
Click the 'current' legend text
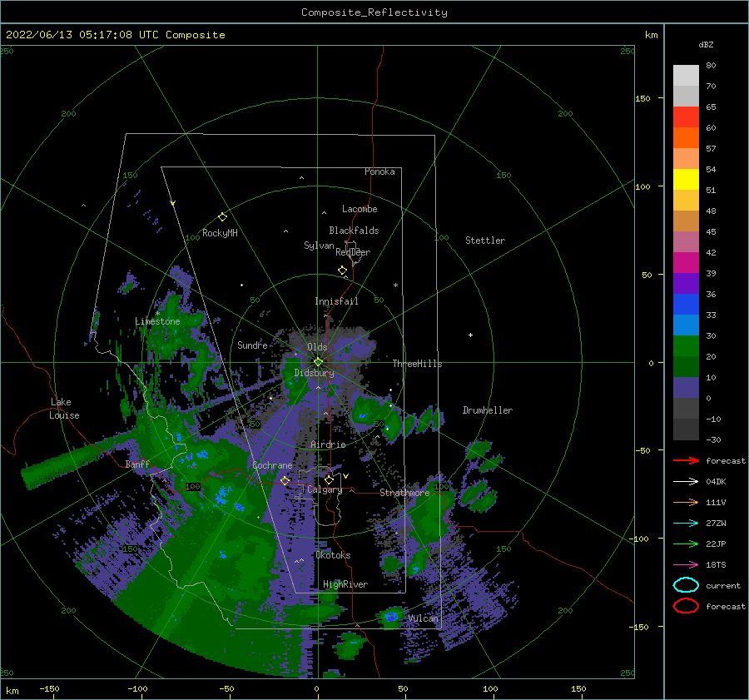tap(723, 586)
